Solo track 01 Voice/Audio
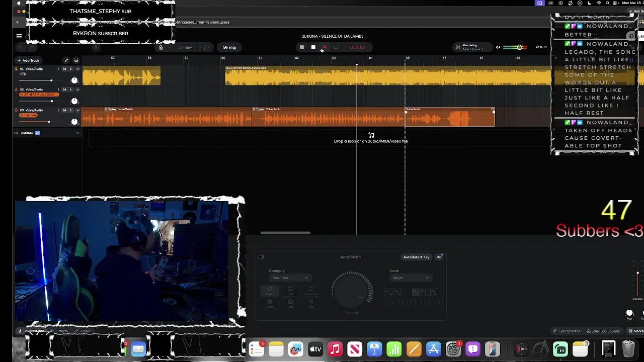The image size is (644, 362). tap(70, 69)
